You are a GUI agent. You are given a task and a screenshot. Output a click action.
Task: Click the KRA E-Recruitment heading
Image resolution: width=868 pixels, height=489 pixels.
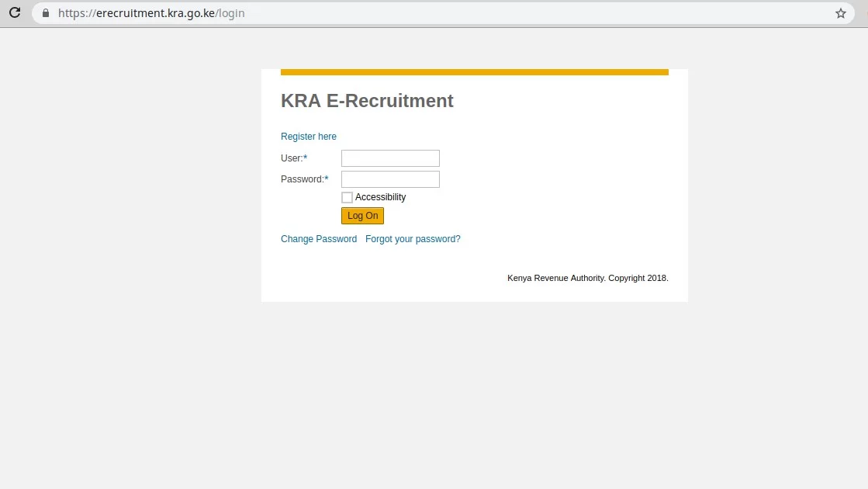[367, 101]
